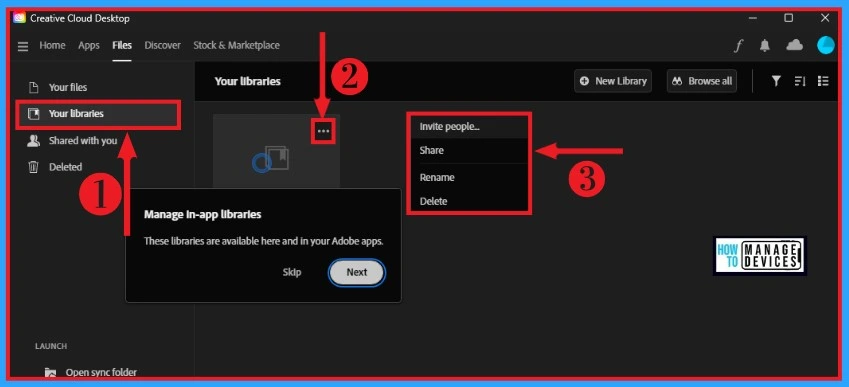
Task: Open the library thumbnail card
Action: (x=276, y=152)
